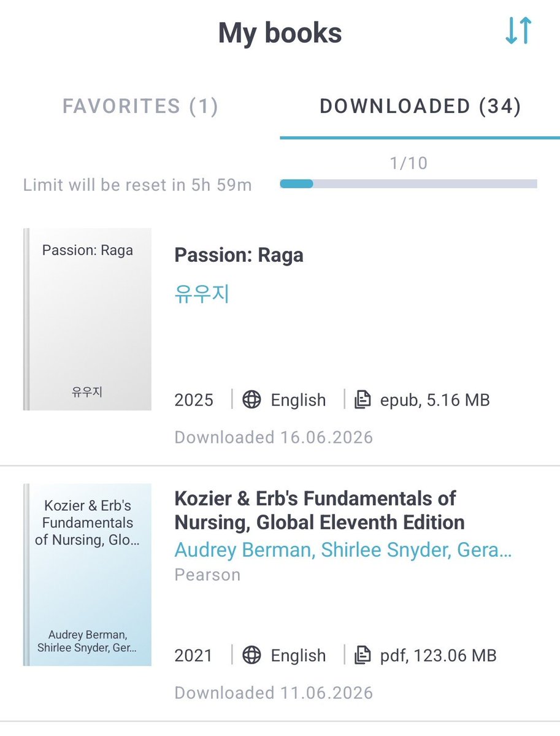Image resolution: width=560 pixels, height=736 pixels.
Task: Click the 2025 publication year of Passion: Raga
Action: tap(194, 400)
